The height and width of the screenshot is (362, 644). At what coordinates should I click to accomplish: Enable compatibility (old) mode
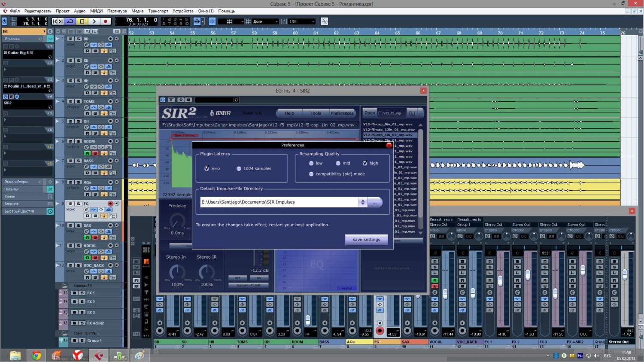point(311,174)
